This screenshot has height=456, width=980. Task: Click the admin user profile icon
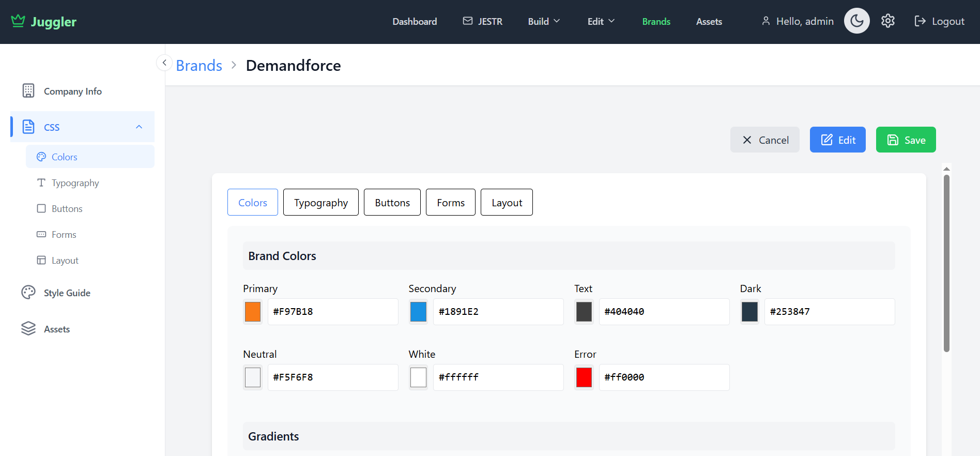(x=766, y=21)
